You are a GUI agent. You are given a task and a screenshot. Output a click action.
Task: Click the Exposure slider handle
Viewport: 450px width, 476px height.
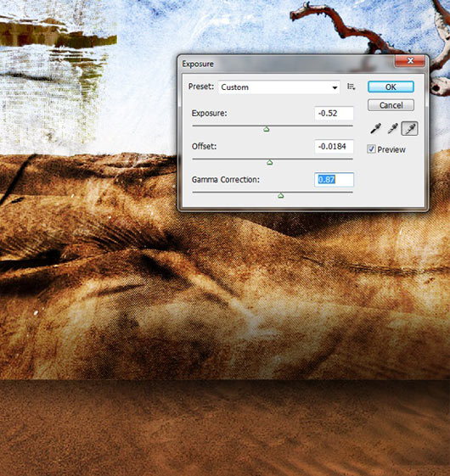click(267, 129)
